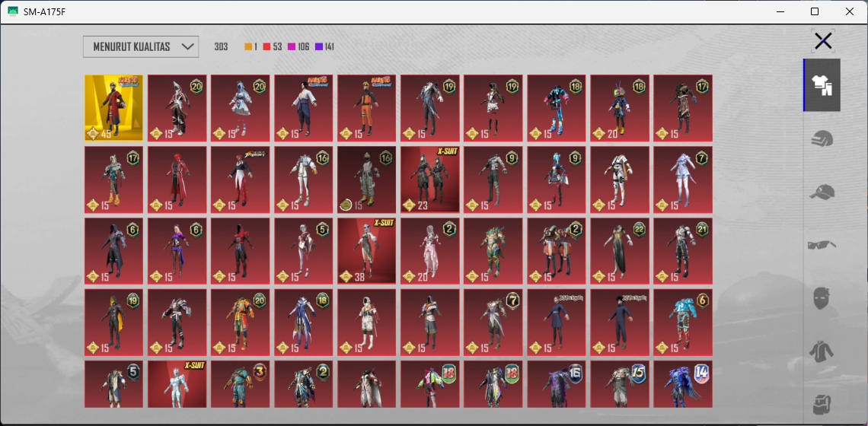868x426 pixels.
Task: Filter by the pink quality count 106
Action: point(298,47)
